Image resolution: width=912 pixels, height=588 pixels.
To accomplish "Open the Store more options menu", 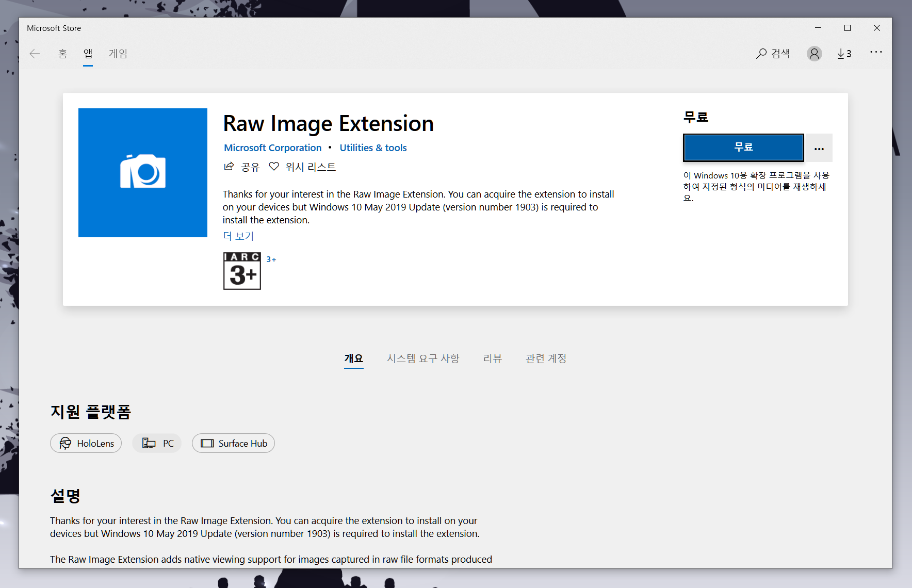I will point(876,52).
